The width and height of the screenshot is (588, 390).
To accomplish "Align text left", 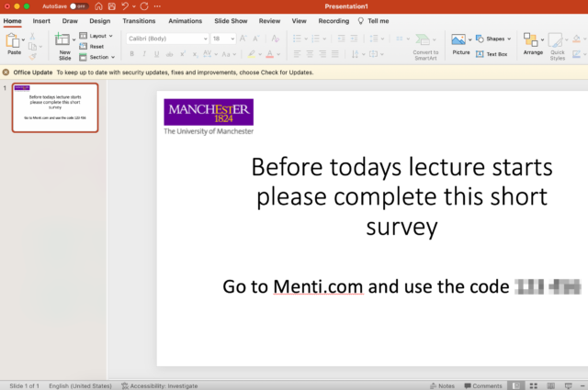I will 297,54.
